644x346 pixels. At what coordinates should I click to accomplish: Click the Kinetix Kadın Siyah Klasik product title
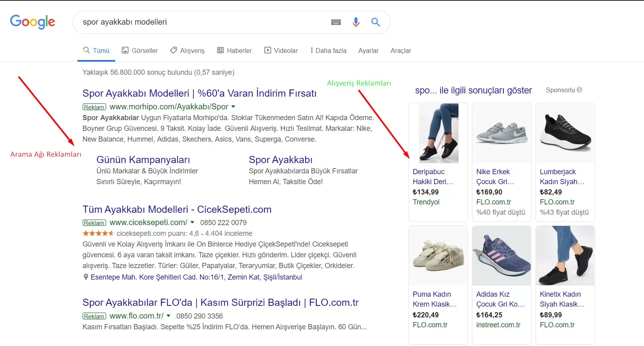click(562, 299)
